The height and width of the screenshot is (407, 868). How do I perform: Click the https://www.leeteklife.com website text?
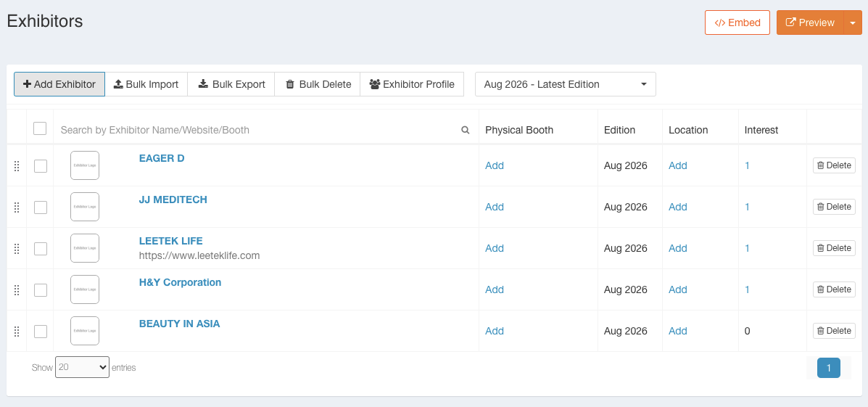(x=199, y=256)
